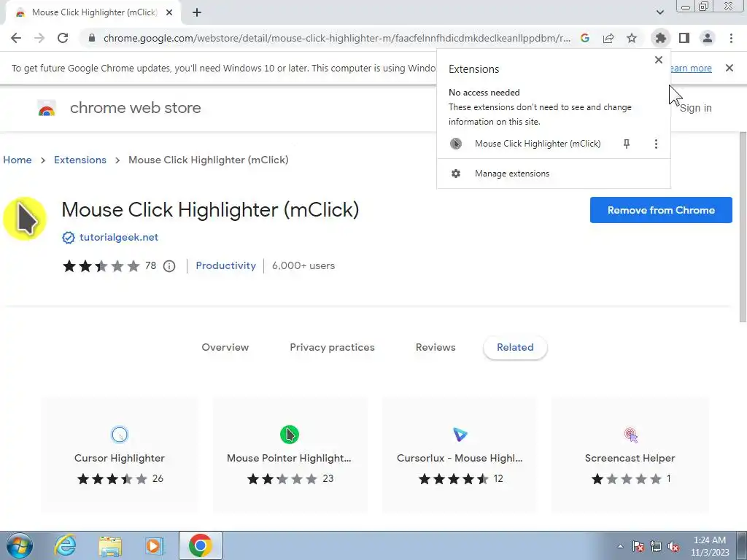Image resolution: width=747 pixels, height=560 pixels.
Task: Click the Chrome taskbar button
Action: [200, 545]
